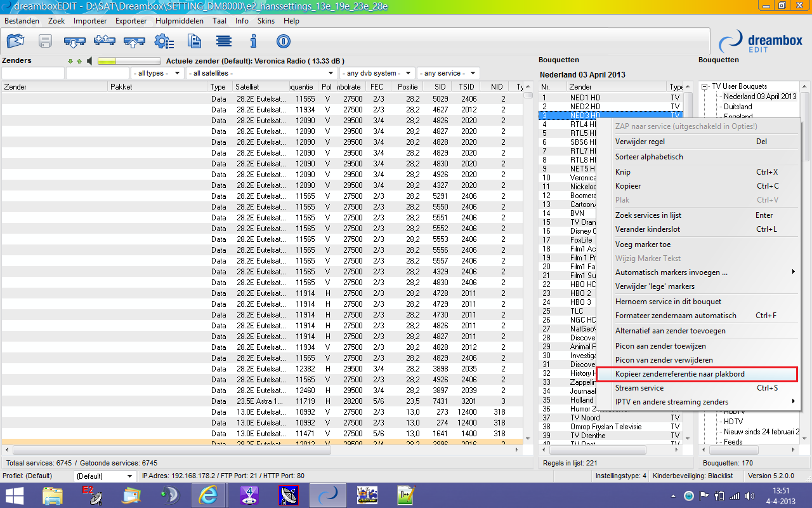Viewport: 812px width, 508px height.
Task: Click the copy documents toolbar icon
Action: 194,42
